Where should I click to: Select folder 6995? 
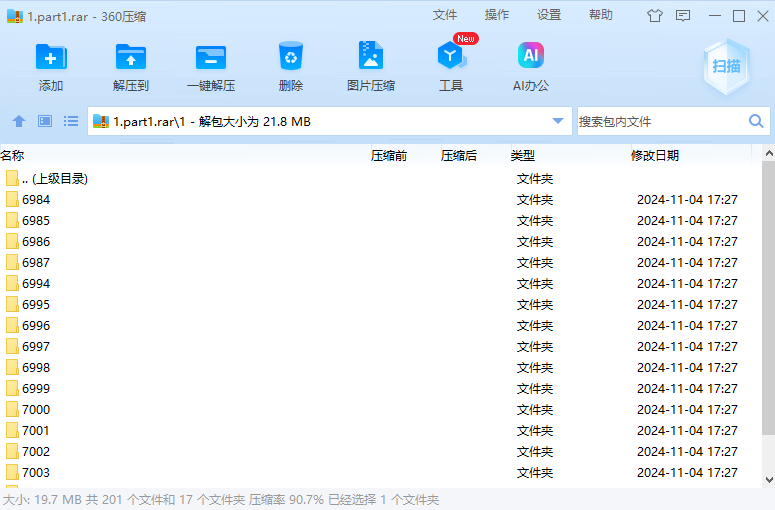(381, 304)
